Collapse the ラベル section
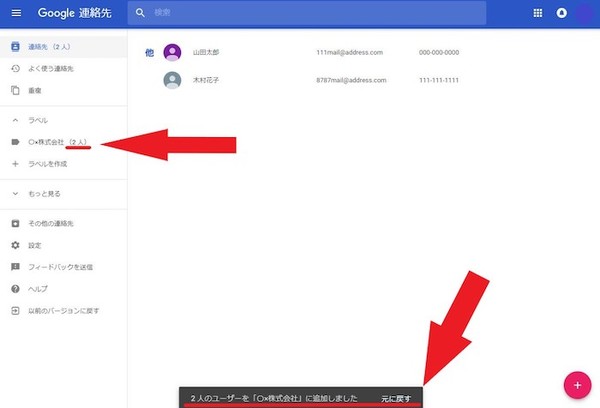Screen dimensions: 600x408 tap(15, 120)
